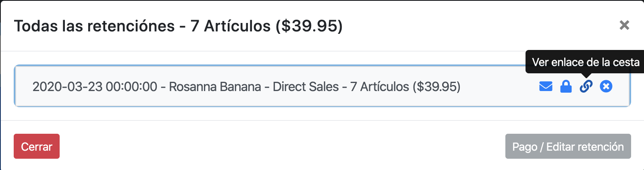Email the Rosanna Banana hold via envelope icon
Screen dimensions: 644x170
pyautogui.click(x=546, y=86)
